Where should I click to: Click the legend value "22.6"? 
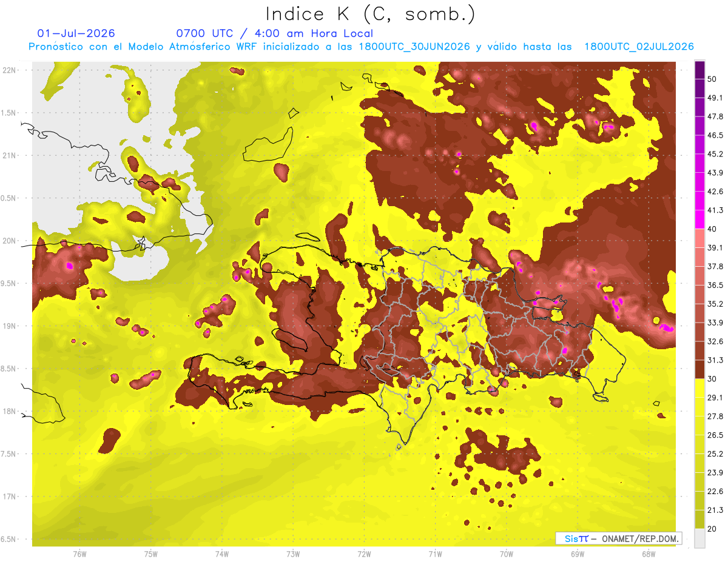715,491
